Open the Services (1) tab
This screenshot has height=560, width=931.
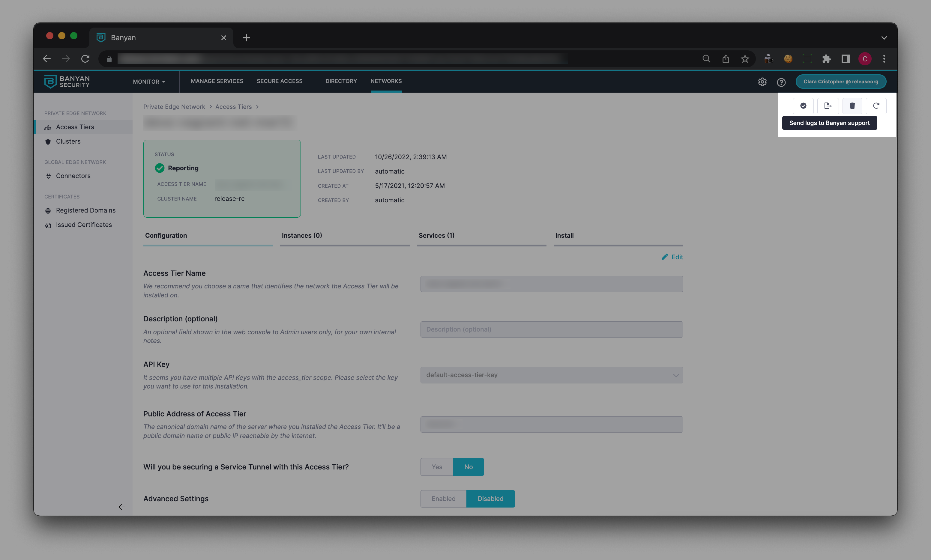pos(436,235)
